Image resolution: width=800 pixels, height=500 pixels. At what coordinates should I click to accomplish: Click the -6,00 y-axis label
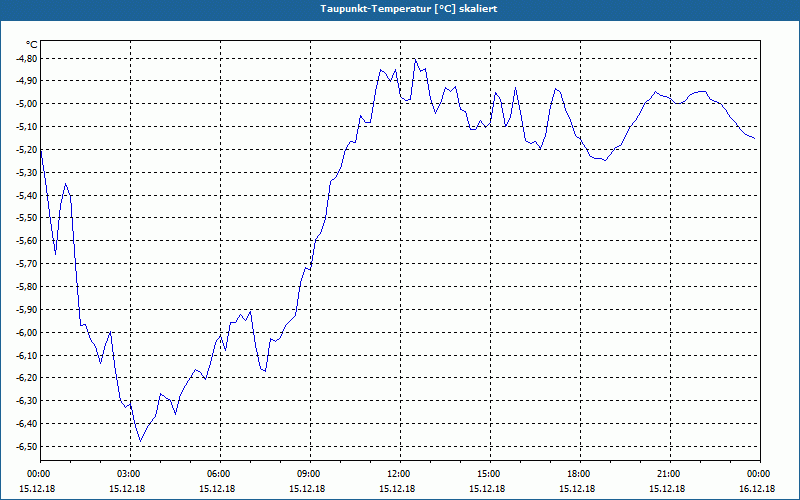coord(27,333)
